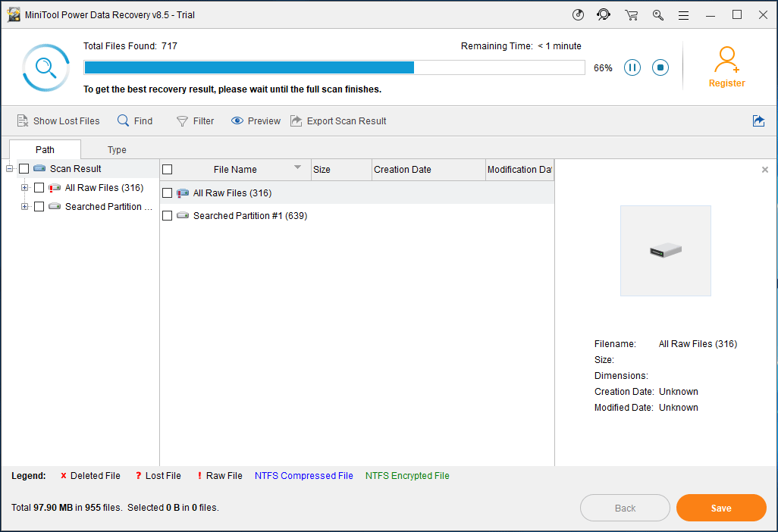Open the hamburger menu
The image size is (778, 532).
click(x=683, y=15)
